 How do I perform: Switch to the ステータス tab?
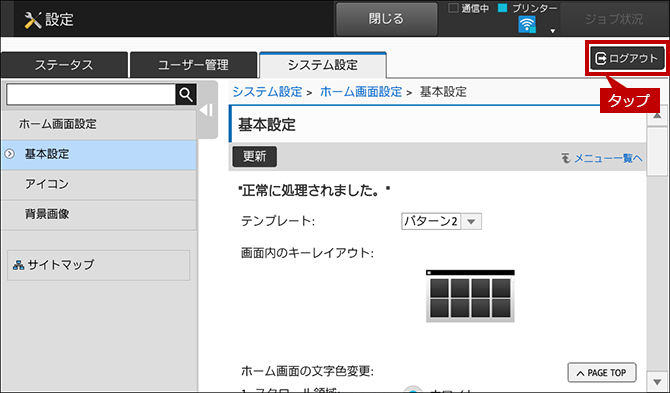coord(64,65)
